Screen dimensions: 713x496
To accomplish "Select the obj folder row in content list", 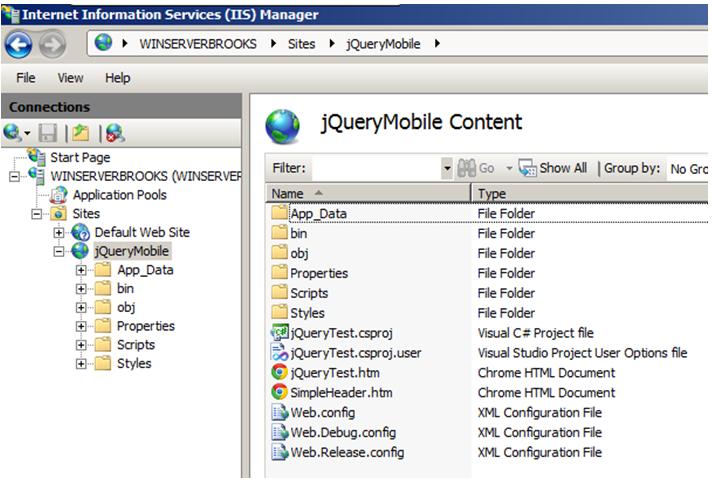I will (487, 253).
